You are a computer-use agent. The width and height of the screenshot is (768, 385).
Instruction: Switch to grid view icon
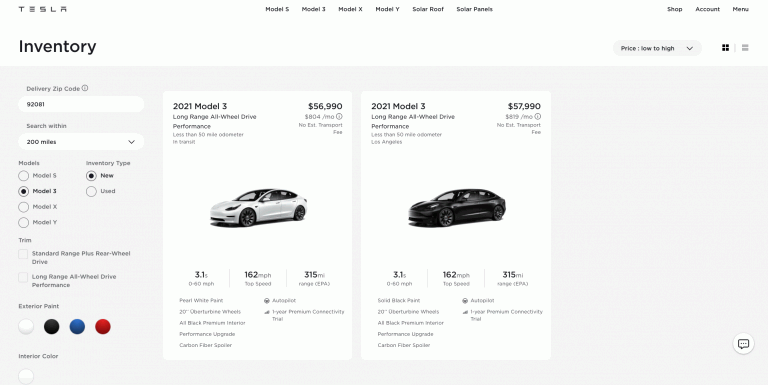[x=725, y=48]
